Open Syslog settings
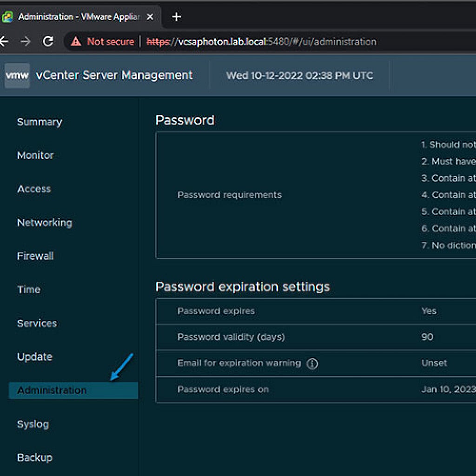Image resolution: width=476 pixels, height=476 pixels. [x=33, y=424]
